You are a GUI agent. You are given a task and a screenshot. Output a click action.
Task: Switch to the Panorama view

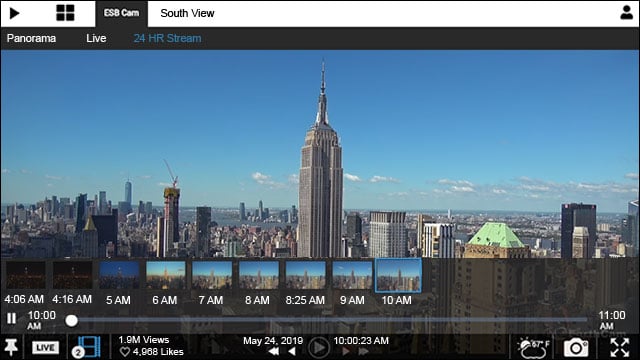click(31, 38)
